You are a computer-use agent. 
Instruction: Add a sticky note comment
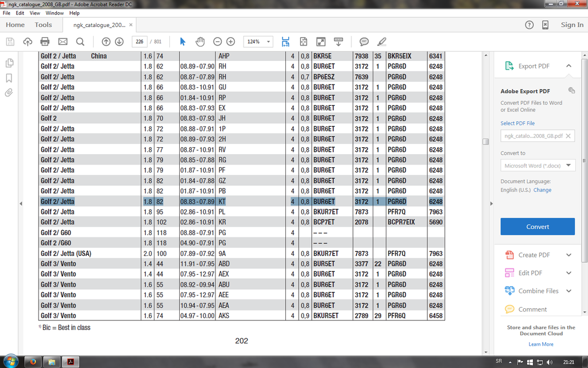pos(363,41)
